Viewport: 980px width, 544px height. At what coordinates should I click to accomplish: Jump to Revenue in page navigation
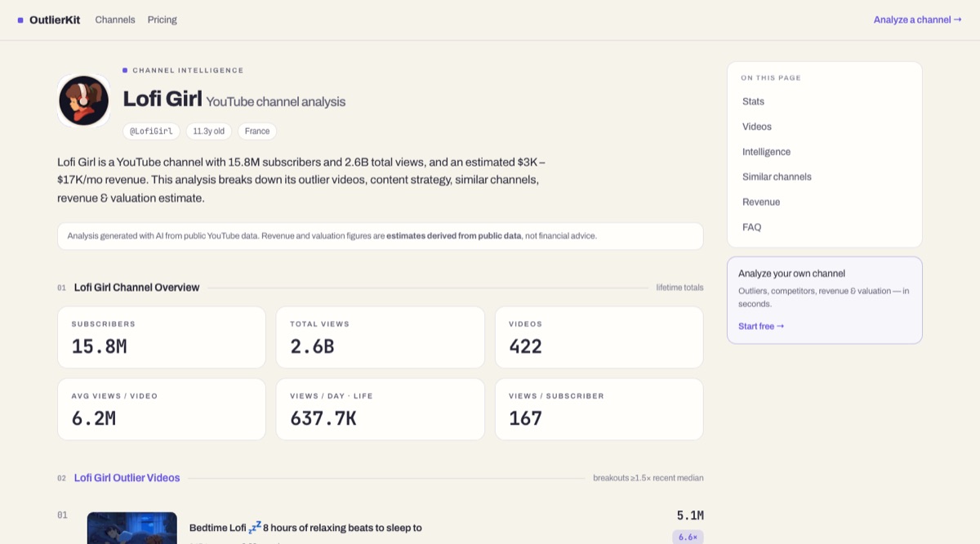coord(761,202)
